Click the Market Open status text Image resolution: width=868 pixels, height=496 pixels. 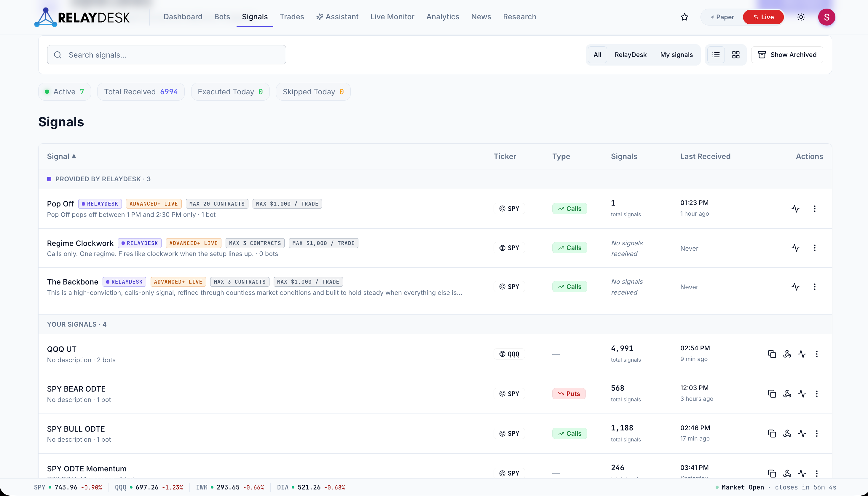(x=742, y=487)
